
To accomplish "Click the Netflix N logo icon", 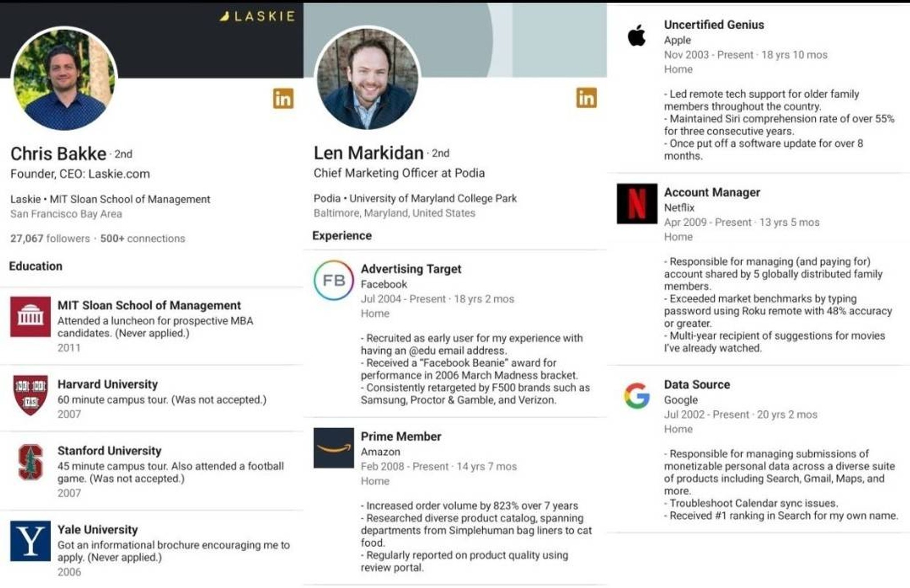I will 637,203.
